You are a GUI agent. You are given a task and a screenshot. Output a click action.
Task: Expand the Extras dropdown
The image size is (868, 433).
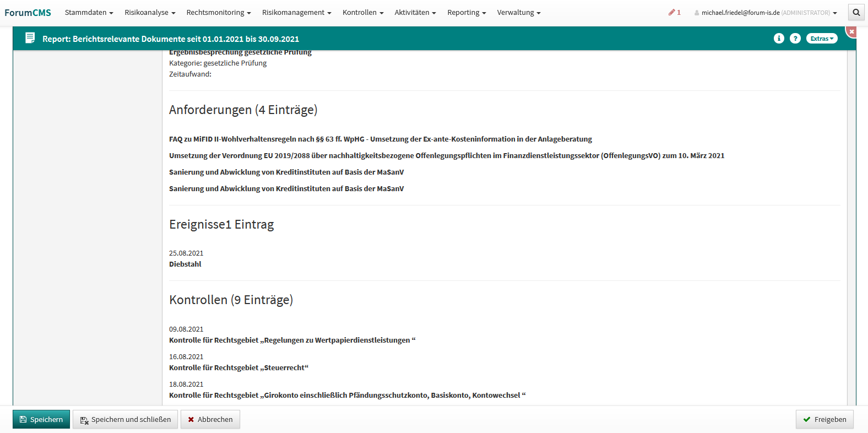click(822, 38)
